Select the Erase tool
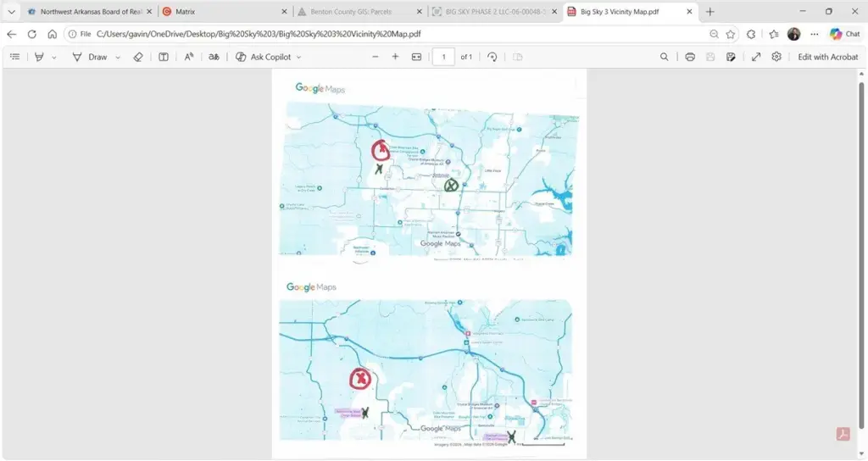Screen dimensions: 868x461 click(x=138, y=57)
